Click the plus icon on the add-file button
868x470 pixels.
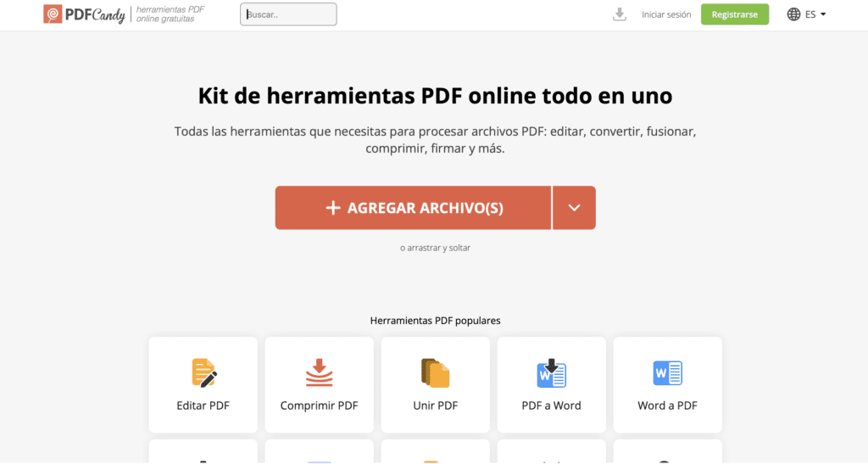coord(332,208)
